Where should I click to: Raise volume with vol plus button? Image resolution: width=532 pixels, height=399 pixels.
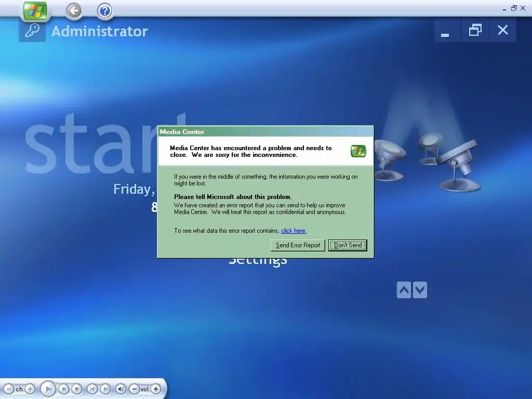coord(156,389)
